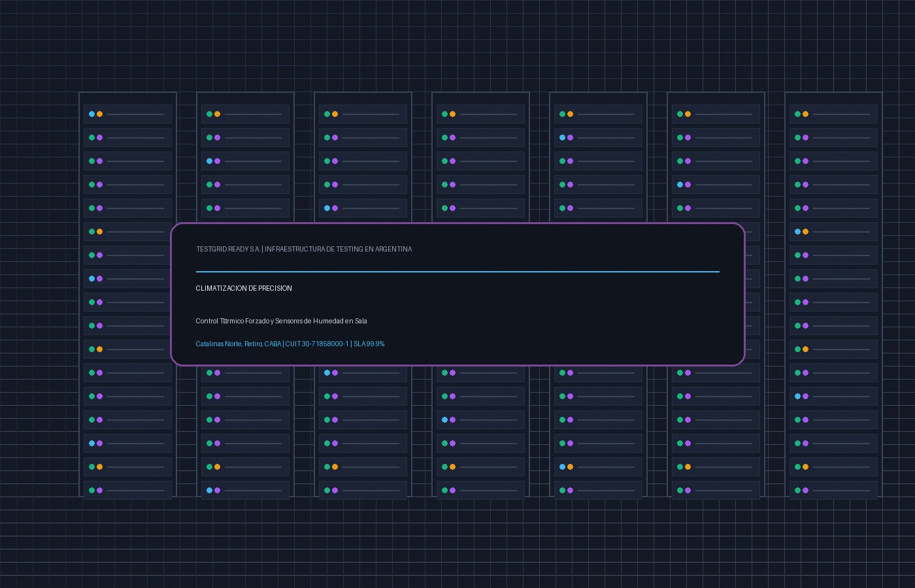The width and height of the screenshot is (915, 588).
Task: Click the "SLA 99.9%" value
Action: tap(369, 344)
